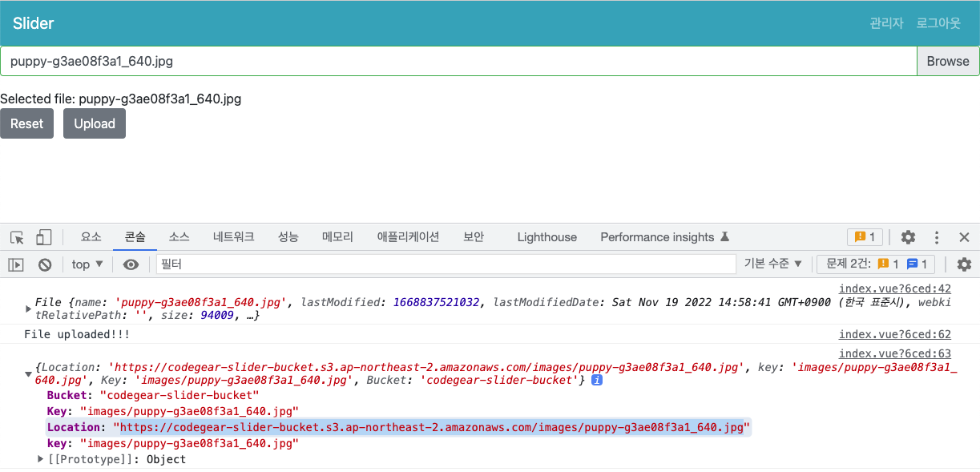Switch to the 보안 tab
This screenshot has height=472, width=980.
(x=474, y=237)
